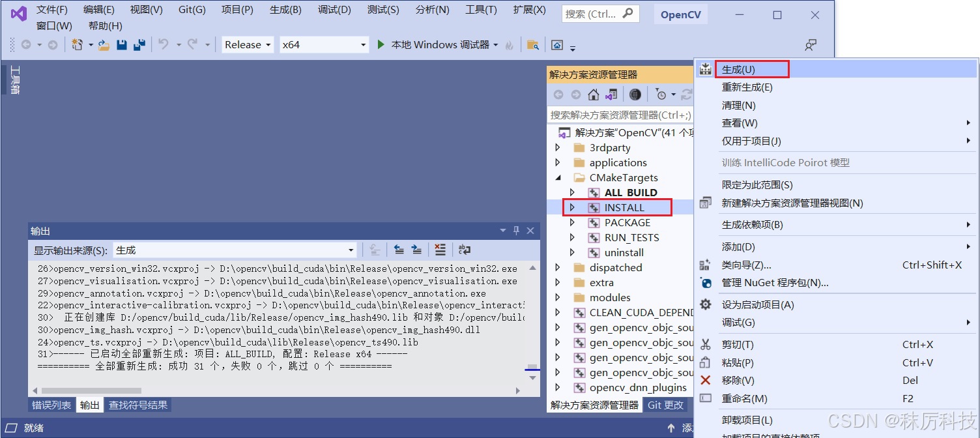Go to next message in Output panel
The width and height of the screenshot is (980, 438).
pyautogui.click(x=416, y=250)
